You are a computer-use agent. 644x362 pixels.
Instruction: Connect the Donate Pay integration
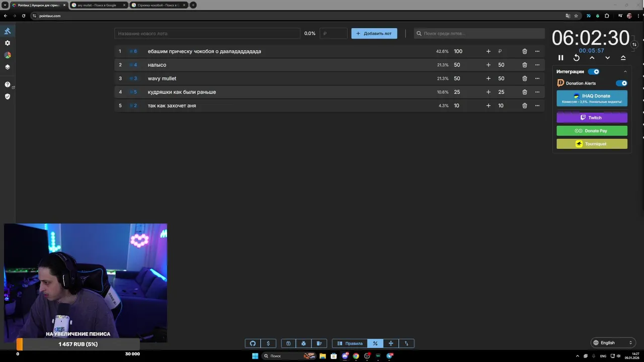[592, 131]
